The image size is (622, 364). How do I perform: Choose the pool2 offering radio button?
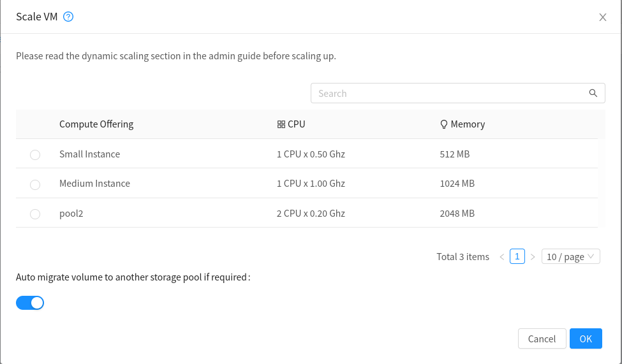[35, 214]
